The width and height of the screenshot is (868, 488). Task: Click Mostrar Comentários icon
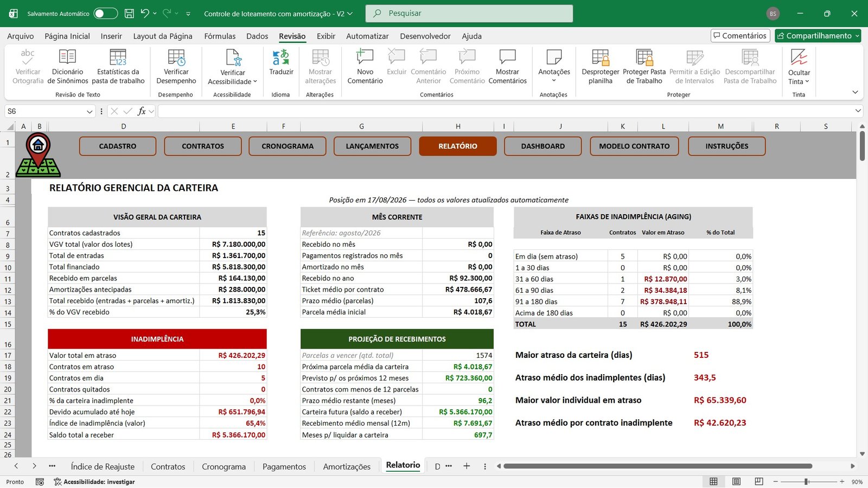(507, 57)
